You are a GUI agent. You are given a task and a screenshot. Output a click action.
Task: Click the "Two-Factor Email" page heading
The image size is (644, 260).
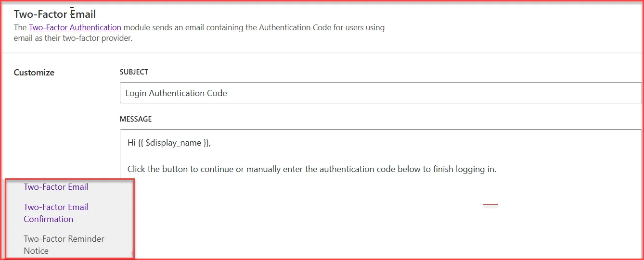point(54,14)
